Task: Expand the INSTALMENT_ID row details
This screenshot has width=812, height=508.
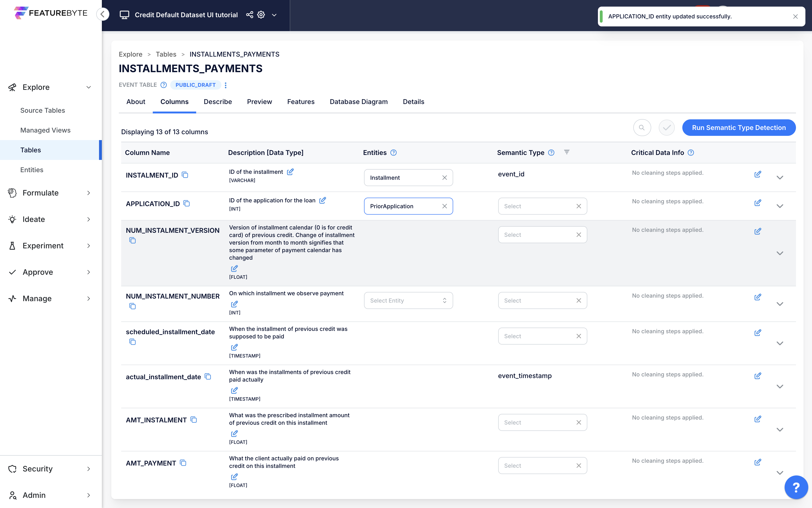Action: pyautogui.click(x=780, y=177)
